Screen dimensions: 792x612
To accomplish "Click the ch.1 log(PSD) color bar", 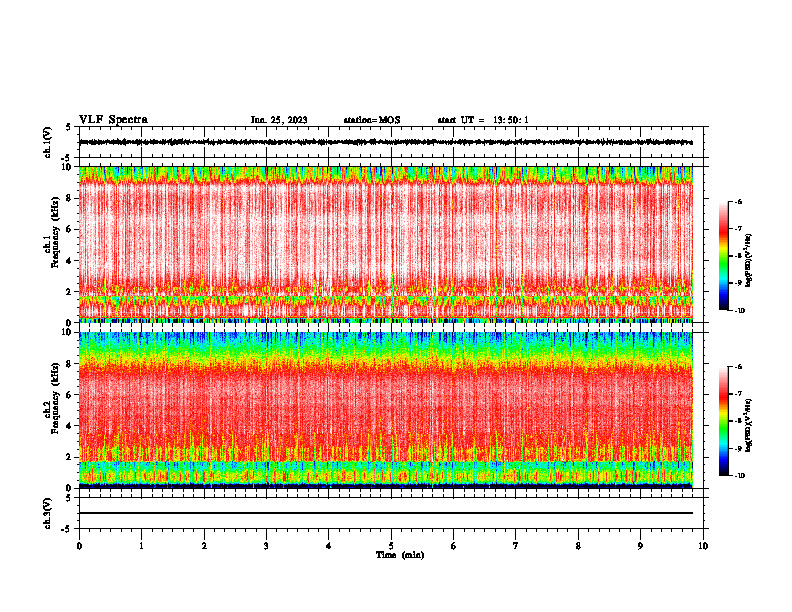I will pyautogui.click(x=723, y=256).
